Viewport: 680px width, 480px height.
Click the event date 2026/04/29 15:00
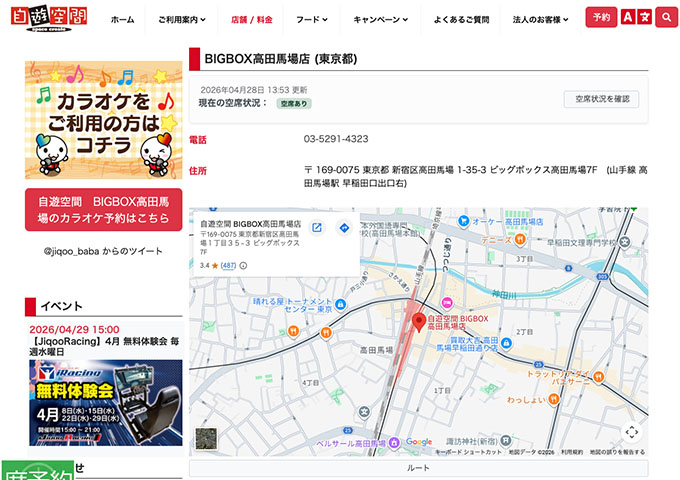tap(74, 330)
